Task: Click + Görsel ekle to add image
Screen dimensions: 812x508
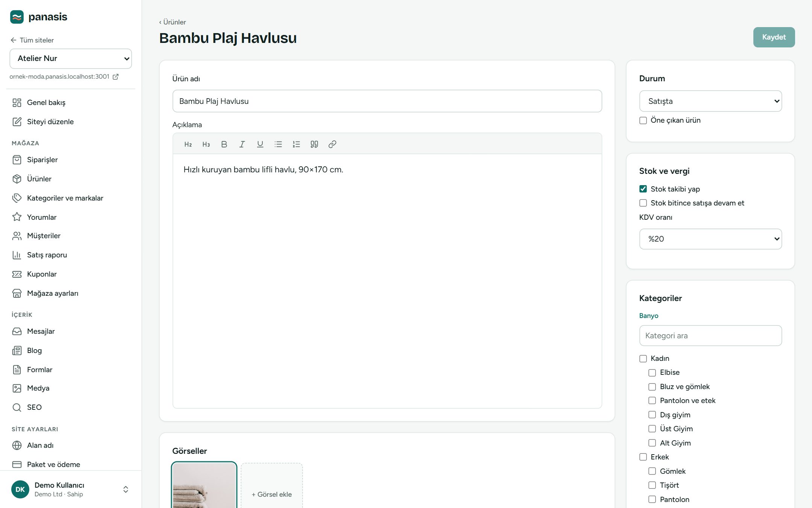Action: point(272,485)
